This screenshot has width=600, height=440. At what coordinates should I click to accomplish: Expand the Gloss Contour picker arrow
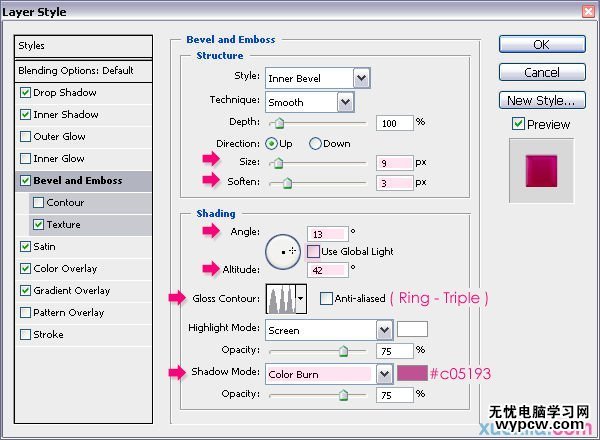301,298
